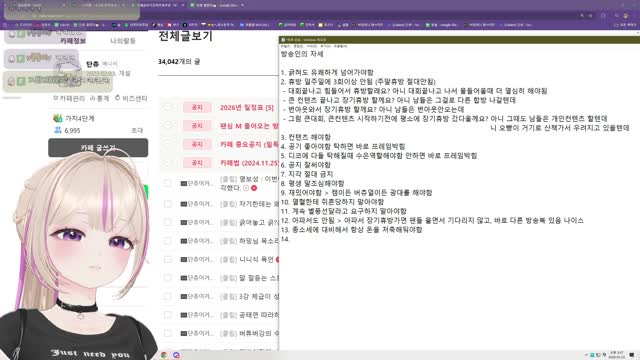The width and height of the screenshot is (640, 360).
Task: Tick the checkbox for the 니니식 폭언 post
Action: (167, 259)
